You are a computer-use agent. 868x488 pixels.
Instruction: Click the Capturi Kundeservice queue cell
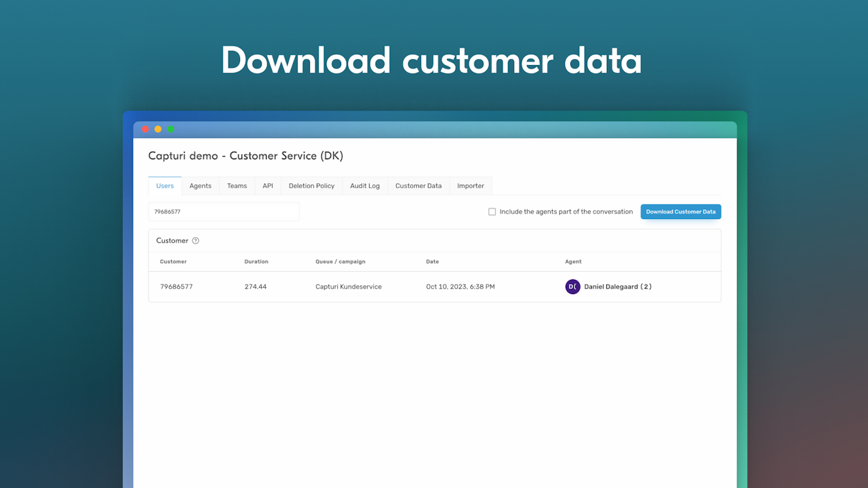tap(349, 287)
